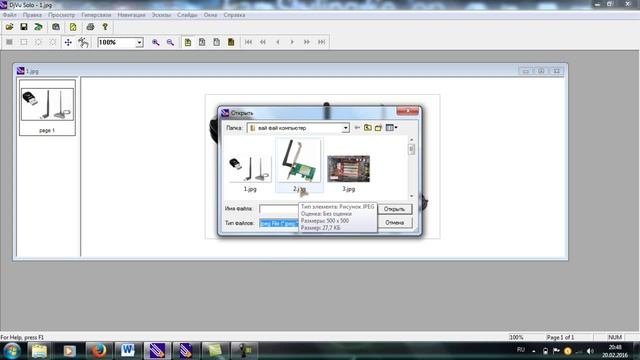This screenshot has height=360, width=640.
Task: Click the green page layout icon
Action: pos(188,42)
